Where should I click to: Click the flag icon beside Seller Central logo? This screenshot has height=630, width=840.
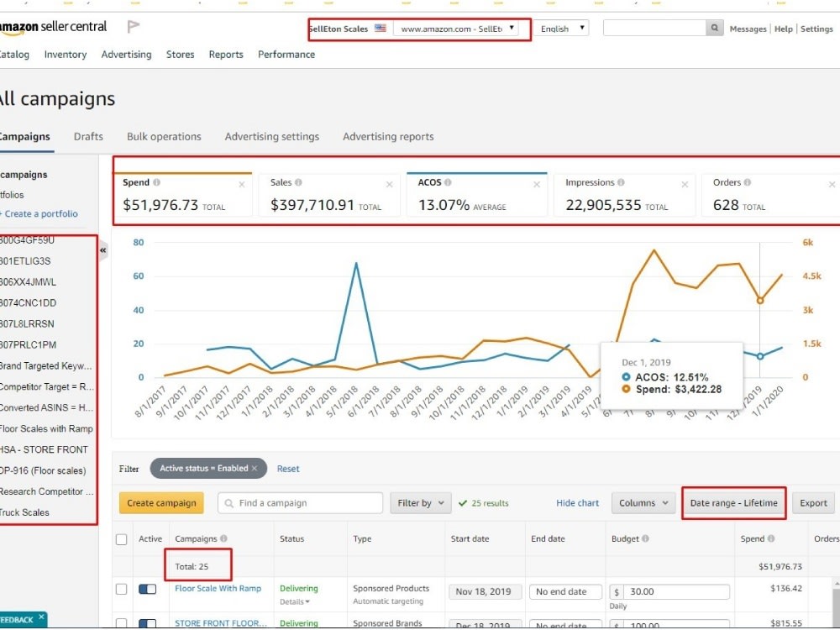tap(134, 26)
